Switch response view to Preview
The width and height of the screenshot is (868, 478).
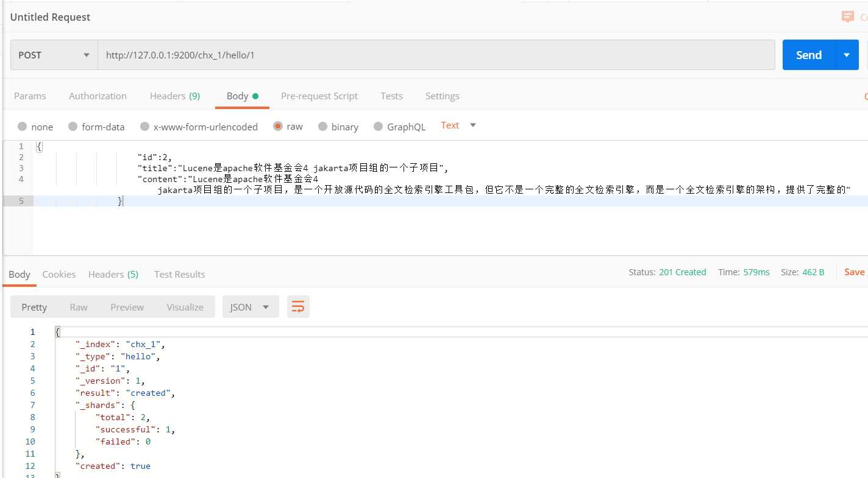pyautogui.click(x=127, y=307)
